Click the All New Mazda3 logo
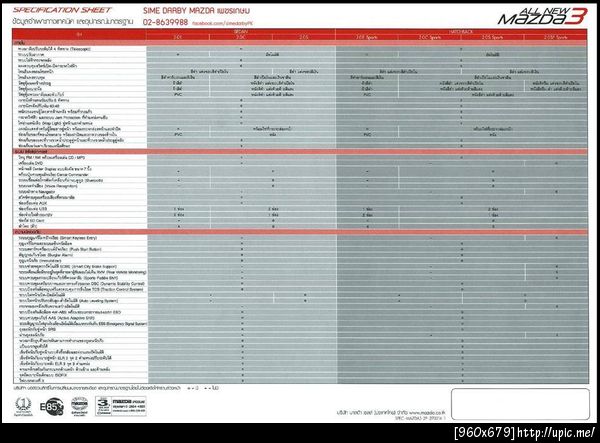Viewport: 600px width, 443px height. pos(542,16)
